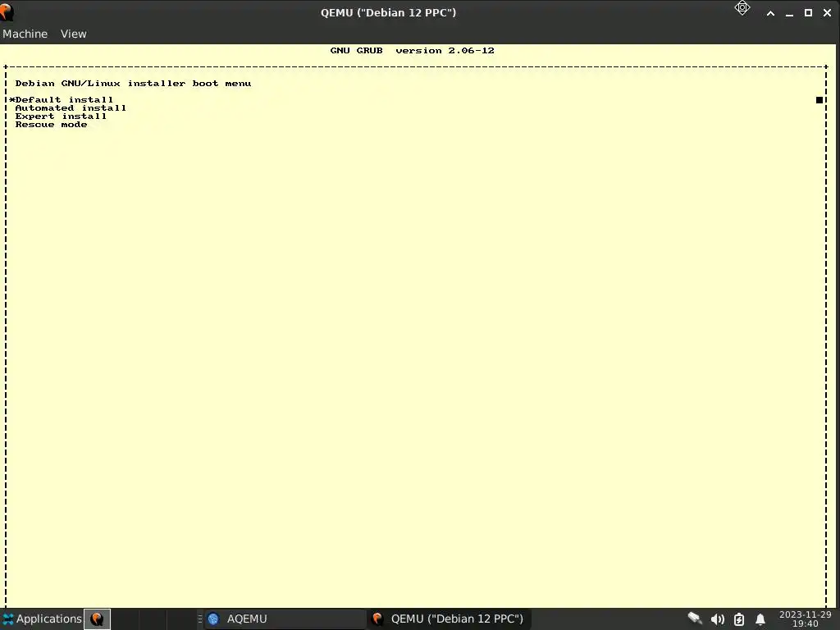
Task: Click the QEMU logo in title bar
Action: pyautogui.click(x=7, y=11)
